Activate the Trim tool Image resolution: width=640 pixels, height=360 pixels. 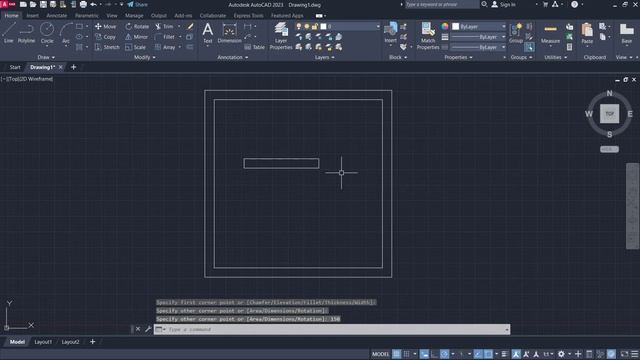tap(164, 26)
